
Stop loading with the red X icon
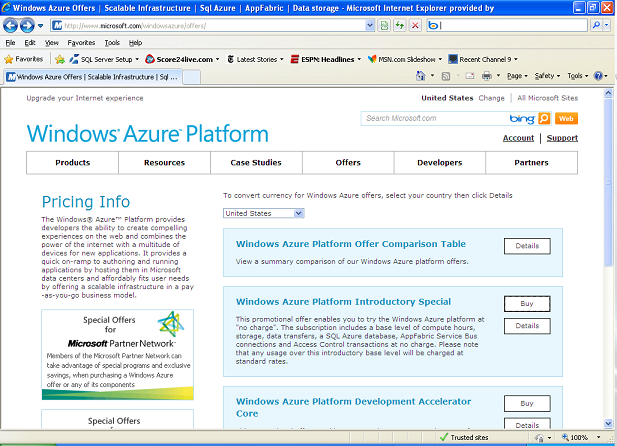[415, 26]
